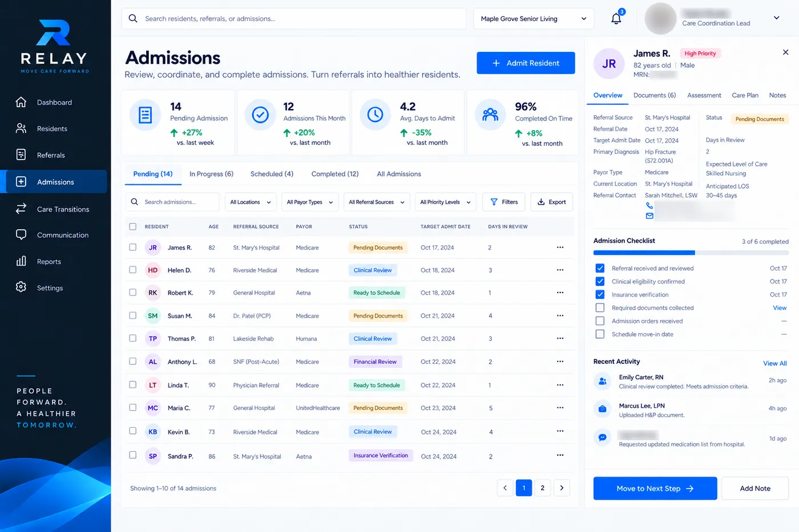Screen dimensions: 799x532
Task: Expand the All Priority Levels filter
Action: tap(446, 202)
